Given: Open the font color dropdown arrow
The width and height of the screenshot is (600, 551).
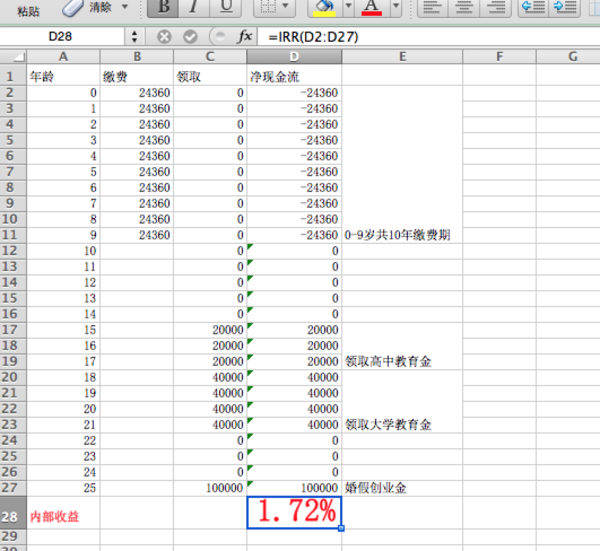Looking at the screenshot, I should [396, 6].
